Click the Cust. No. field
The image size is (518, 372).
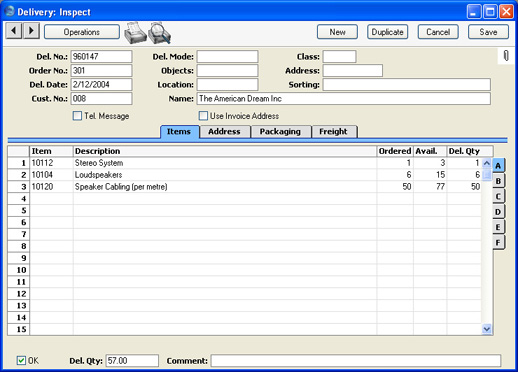click(101, 98)
